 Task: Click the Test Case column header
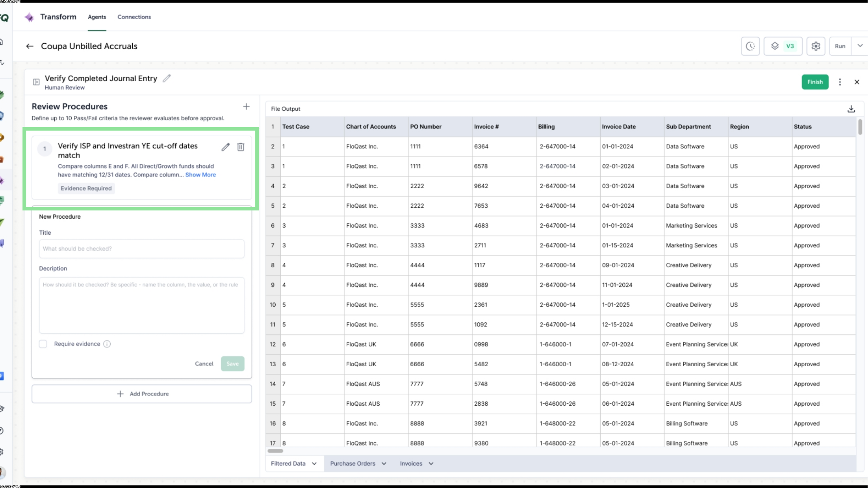312,127
